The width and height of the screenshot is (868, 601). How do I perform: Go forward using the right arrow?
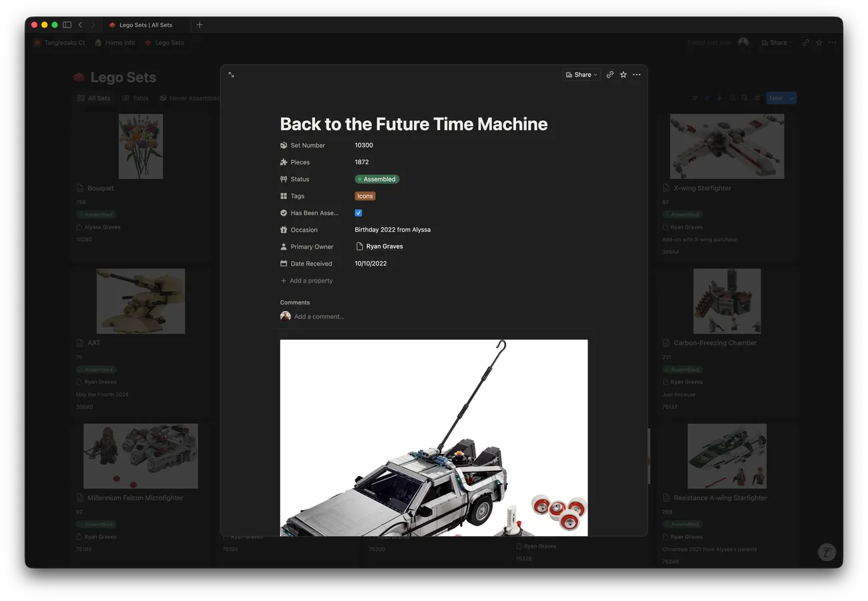point(93,25)
